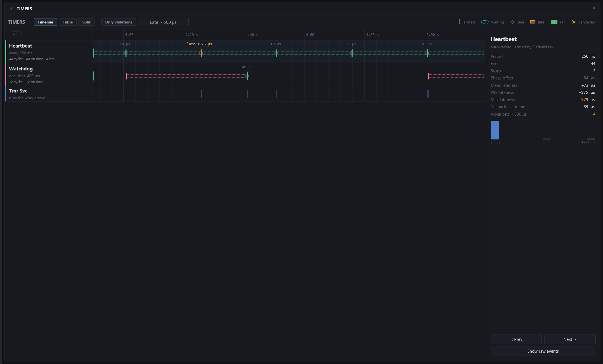Click the P99 lateness +975 µs value

[x=587, y=92]
